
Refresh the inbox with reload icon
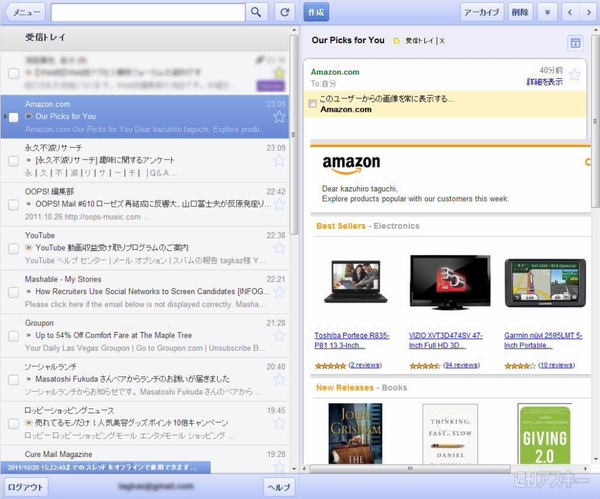click(x=284, y=12)
